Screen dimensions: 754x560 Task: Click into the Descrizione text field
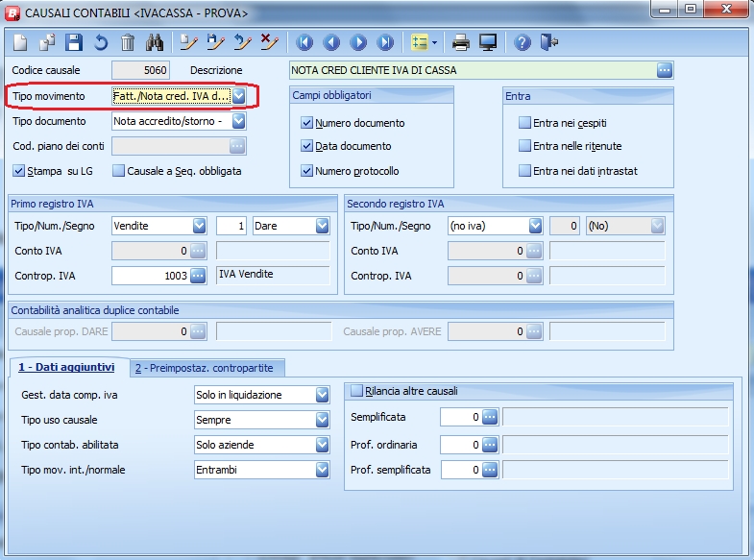471,70
